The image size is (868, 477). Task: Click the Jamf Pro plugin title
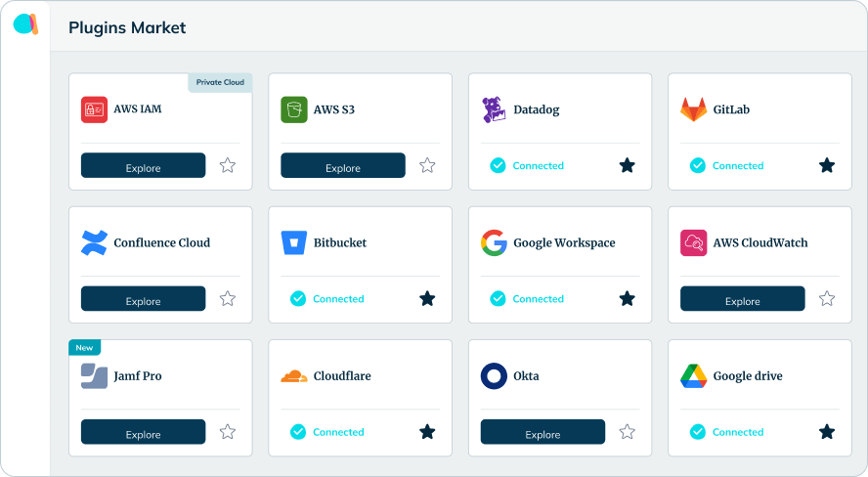[x=138, y=376]
